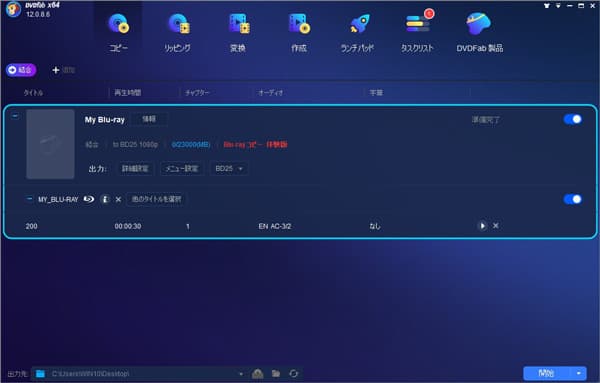The width and height of the screenshot is (600, 383).
Task: Click the タイトル column header
Action: click(x=33, y=93)
